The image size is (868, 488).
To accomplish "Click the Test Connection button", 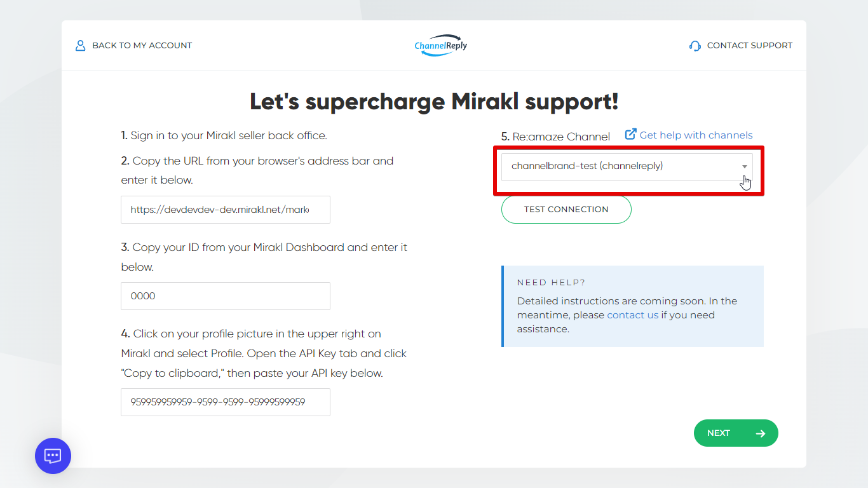I will pos(566,209).
